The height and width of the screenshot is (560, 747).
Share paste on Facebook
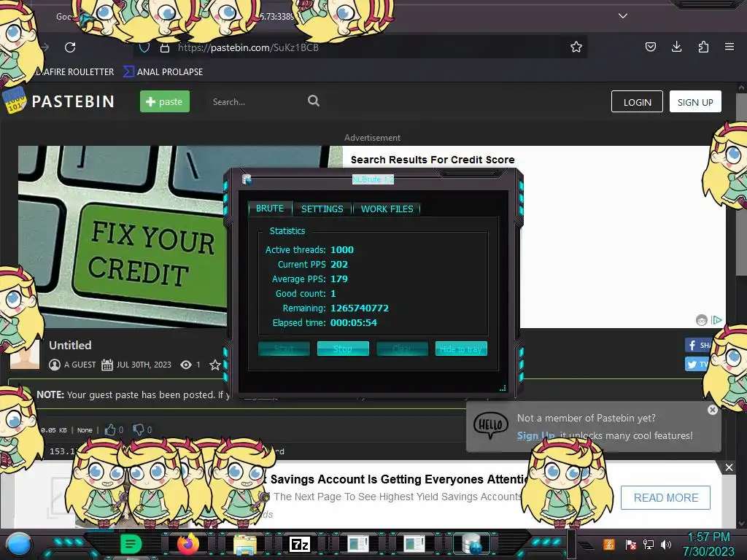(x=697, y=345)
